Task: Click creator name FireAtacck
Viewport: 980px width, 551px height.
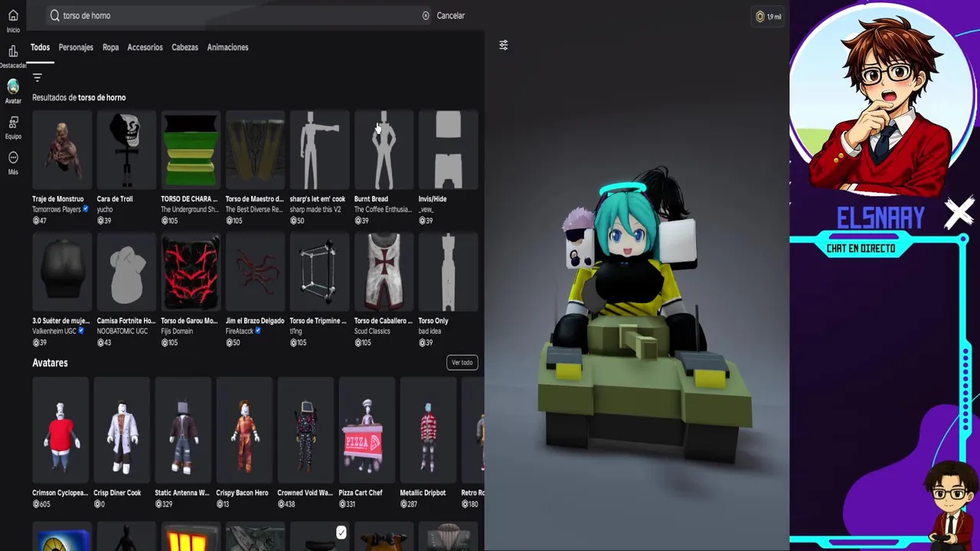Action: tap(240, 331)
